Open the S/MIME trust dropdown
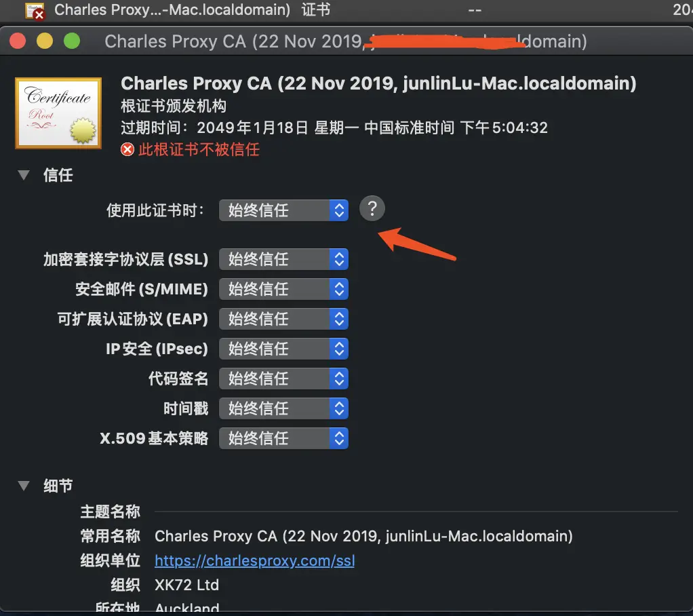The height and width of the screenshot is (616, 693). pos(283,289)
